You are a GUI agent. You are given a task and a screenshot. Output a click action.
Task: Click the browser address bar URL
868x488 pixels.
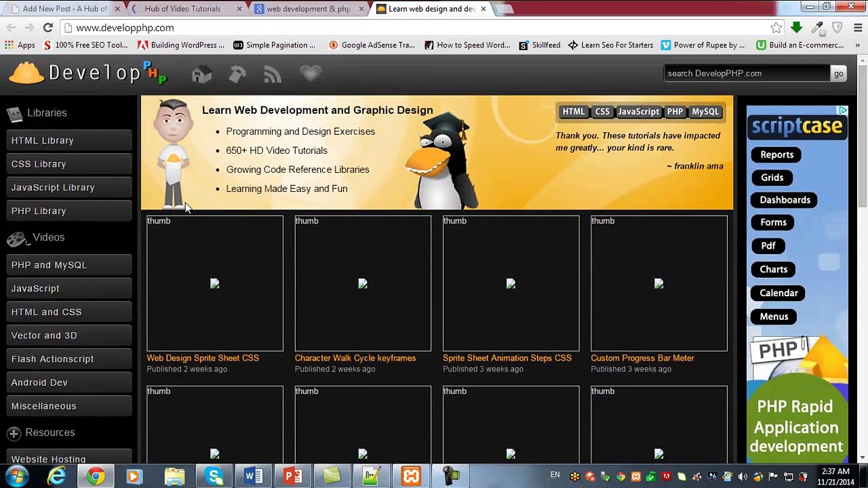125,28
